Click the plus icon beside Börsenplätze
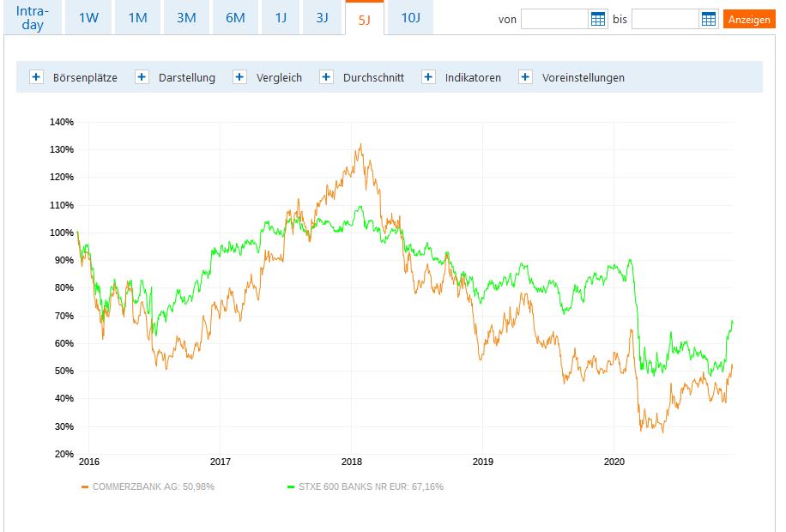Viewport: 786px width, 532px height. pos(36,77)
